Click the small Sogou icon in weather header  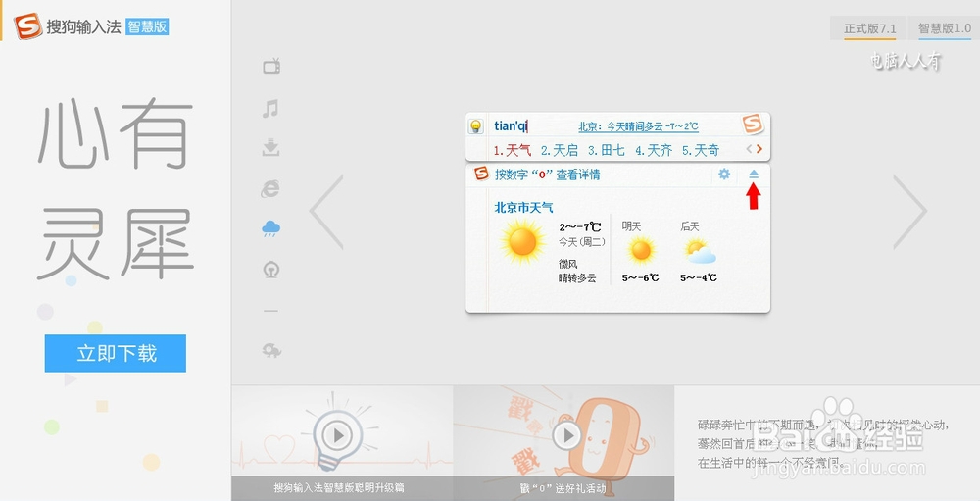coord(481,174)
